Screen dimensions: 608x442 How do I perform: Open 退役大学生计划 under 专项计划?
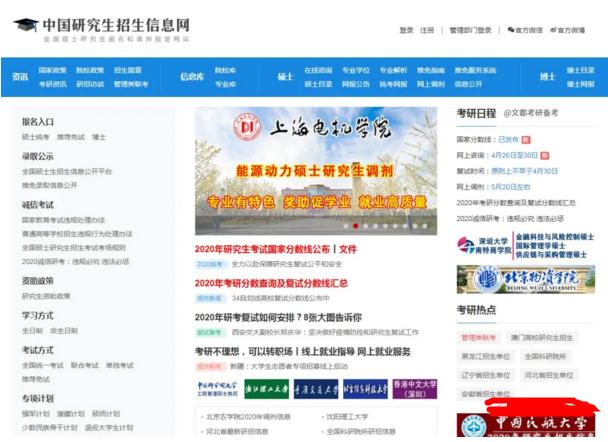(109, 428)
